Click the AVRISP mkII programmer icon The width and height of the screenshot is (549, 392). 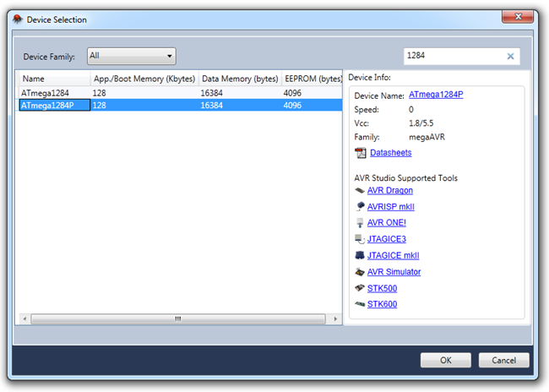(360, 207)
